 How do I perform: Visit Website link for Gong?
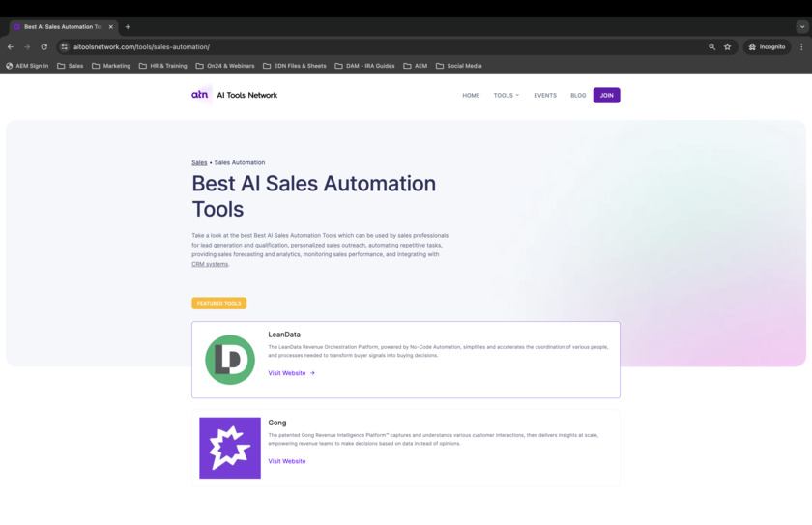click(287, 461)
